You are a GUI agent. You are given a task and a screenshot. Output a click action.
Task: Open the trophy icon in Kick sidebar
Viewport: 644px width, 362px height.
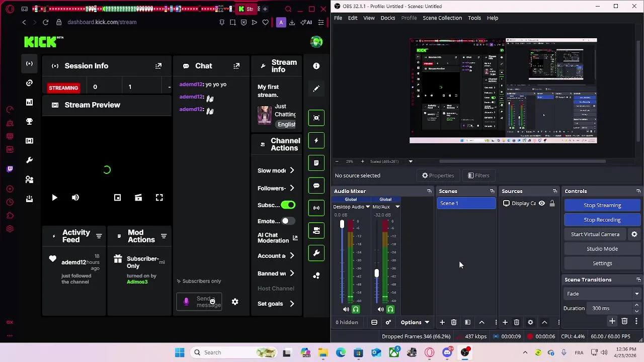point(29,121)
